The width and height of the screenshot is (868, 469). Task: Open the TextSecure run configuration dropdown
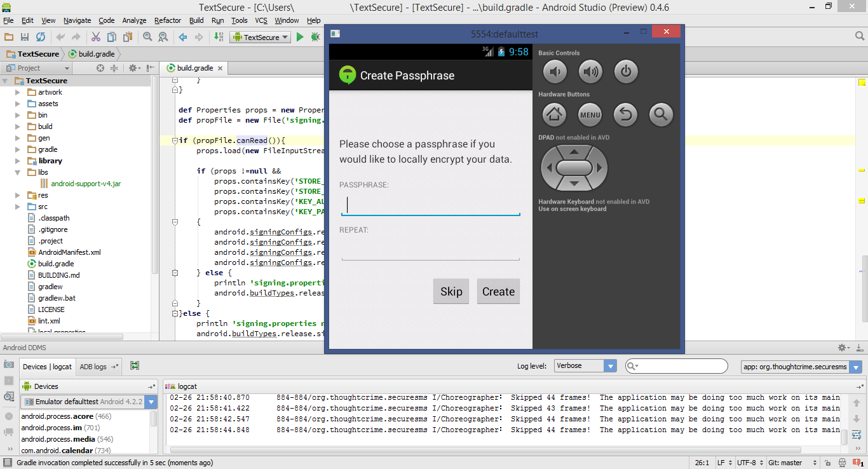click(x=261, y=37)
